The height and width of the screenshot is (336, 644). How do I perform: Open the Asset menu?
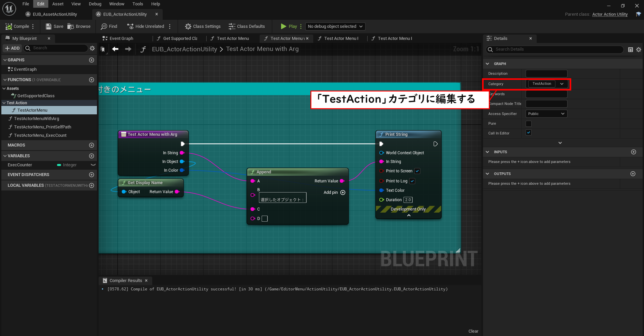pos(58,4)
